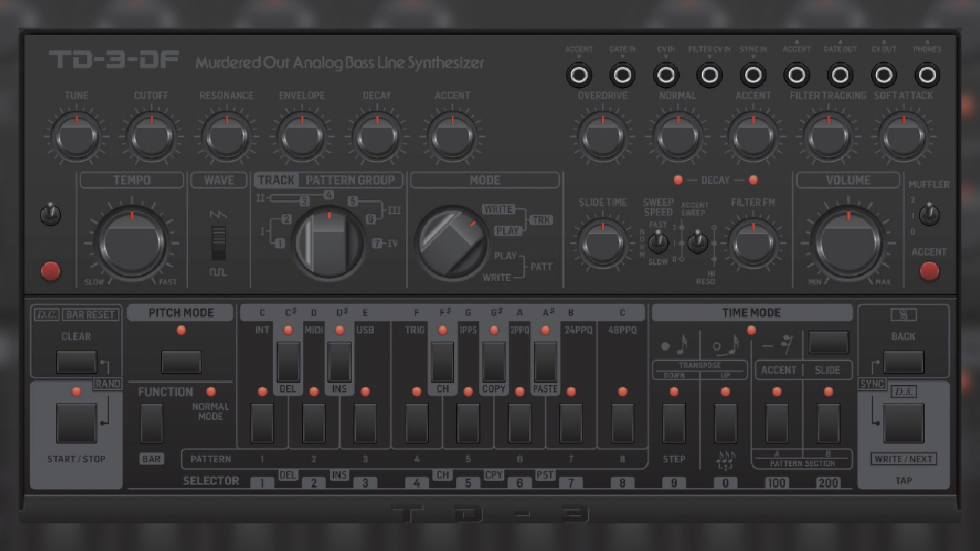The height and width of the screenshot is (551, 980).
Task: Click the SLIDE TIME knob
Action: tap(603, 243)
